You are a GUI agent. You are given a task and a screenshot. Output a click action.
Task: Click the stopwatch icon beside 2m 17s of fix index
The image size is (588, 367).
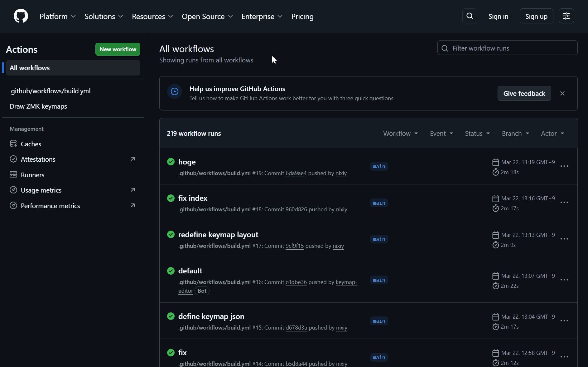[495, 208]
